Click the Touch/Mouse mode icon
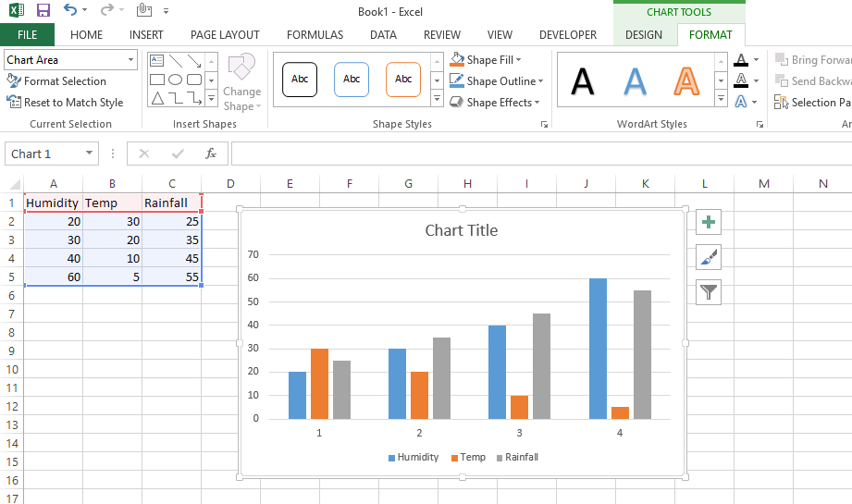The height and width of the screenshot is (504, 852). click(x=144, y=10)
